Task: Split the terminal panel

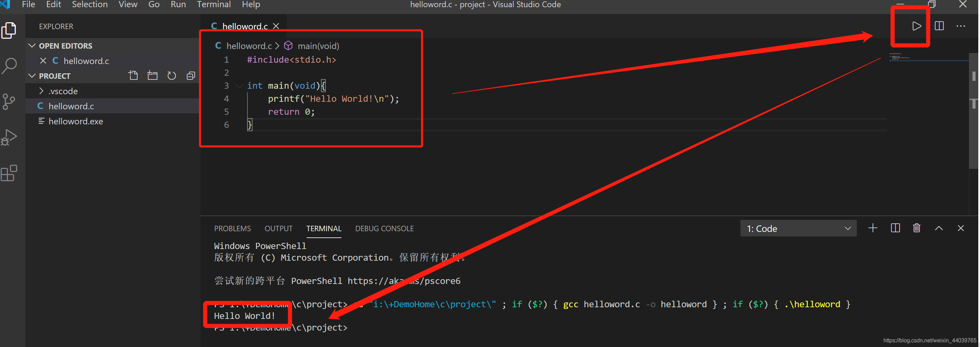Action: [895, 228]
